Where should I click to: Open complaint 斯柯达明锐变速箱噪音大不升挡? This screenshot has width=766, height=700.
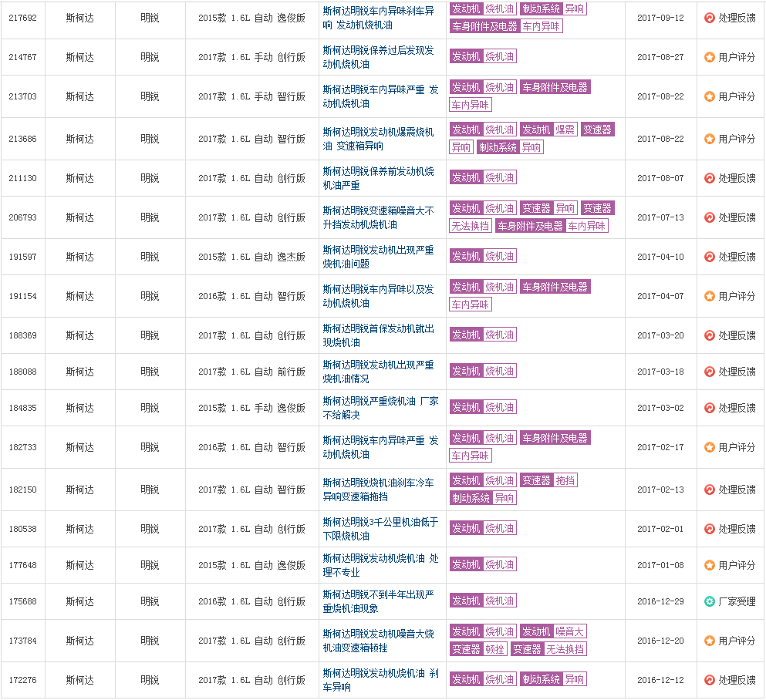pyautogui.click(x=378, y=217)
